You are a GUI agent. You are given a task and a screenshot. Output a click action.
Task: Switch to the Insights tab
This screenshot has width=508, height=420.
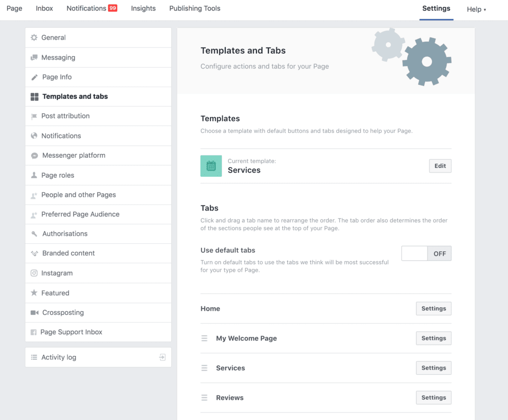pos(143,8)
